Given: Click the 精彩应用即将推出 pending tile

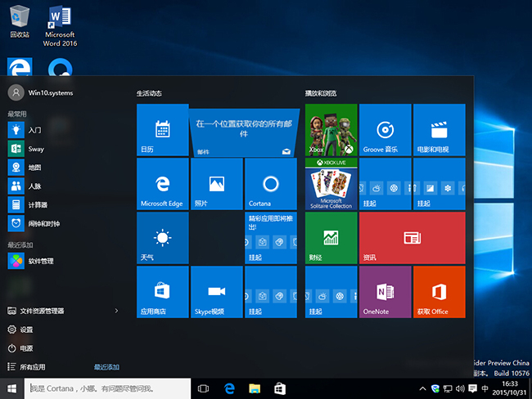Looking at the screenshot, I should pyautogui.click(x=271, y=238).
